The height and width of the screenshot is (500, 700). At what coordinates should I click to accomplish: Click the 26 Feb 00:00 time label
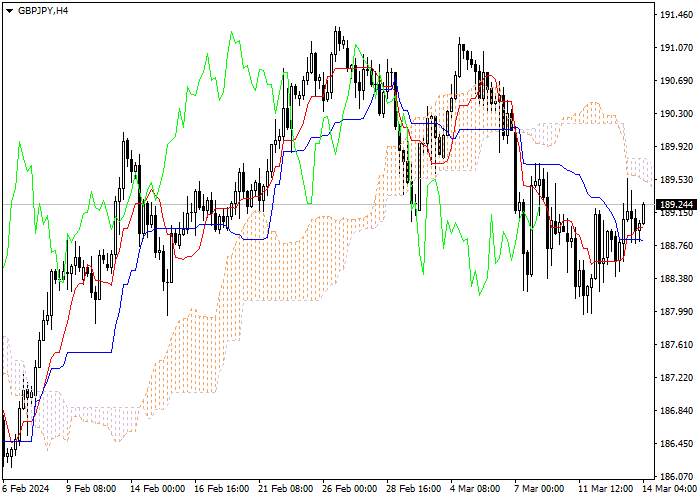click(x=350, y=488)
